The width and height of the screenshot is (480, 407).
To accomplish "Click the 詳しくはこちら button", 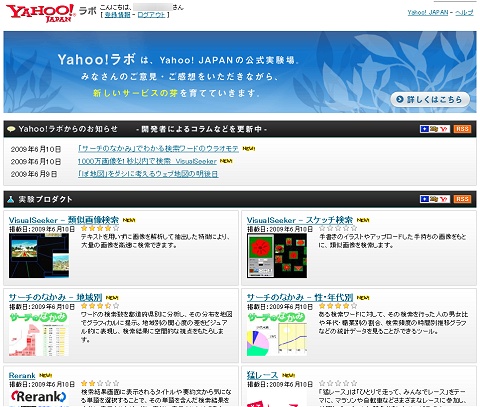I will (x=430, y=99).
